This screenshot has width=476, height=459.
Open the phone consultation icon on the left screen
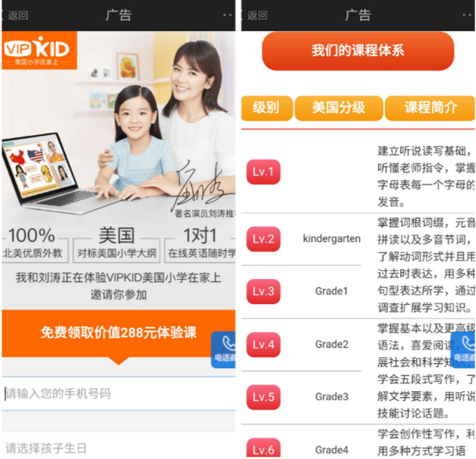(224, 350)
